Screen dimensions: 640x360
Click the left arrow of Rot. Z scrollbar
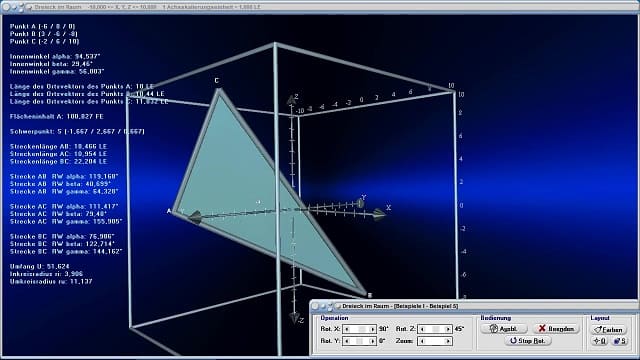[422, 329]
